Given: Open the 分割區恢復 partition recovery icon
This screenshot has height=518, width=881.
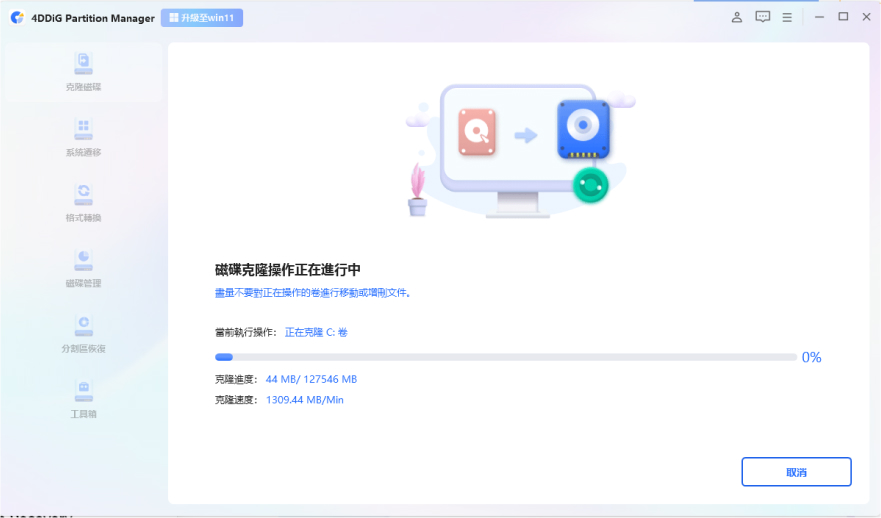Looking at the screenshot, I should tap(83, 325).
